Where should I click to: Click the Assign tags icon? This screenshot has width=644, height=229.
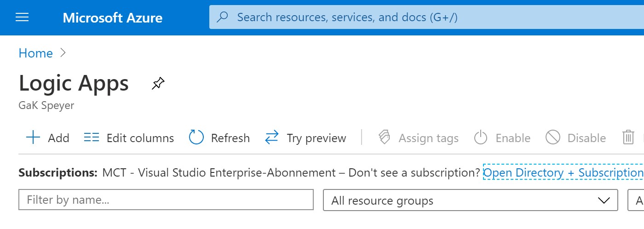coord(384,137)
